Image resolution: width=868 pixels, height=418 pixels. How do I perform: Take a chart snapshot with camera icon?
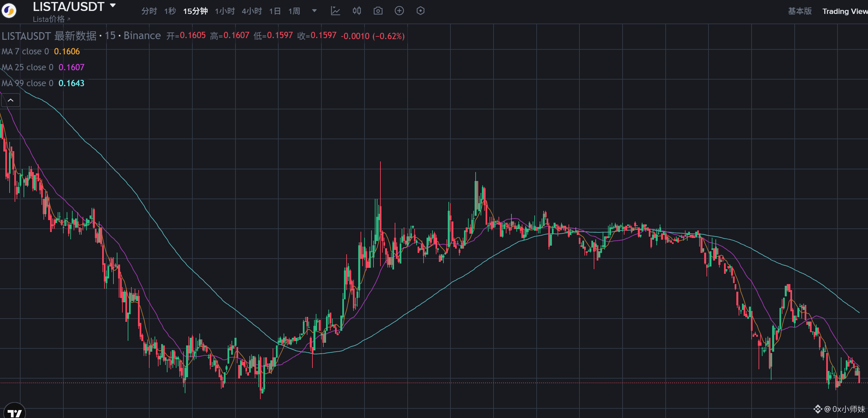click(378, 11)
